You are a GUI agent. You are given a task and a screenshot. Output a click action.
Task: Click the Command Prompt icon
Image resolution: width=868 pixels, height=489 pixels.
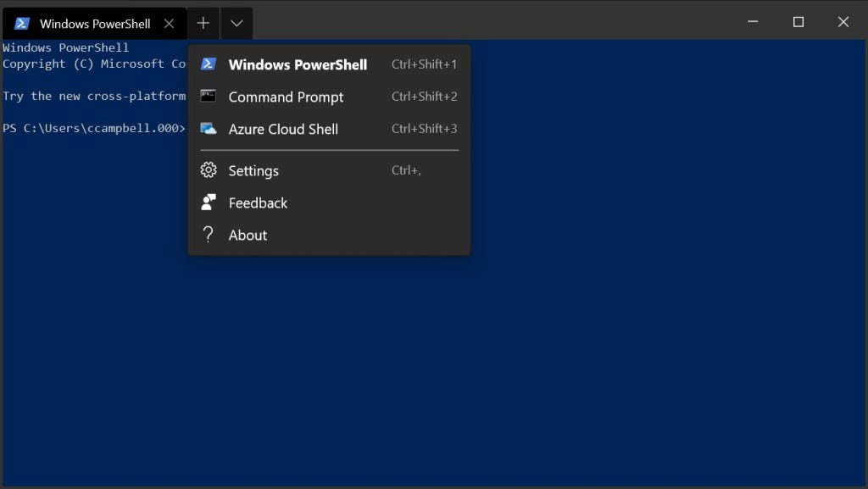[209, 97]
